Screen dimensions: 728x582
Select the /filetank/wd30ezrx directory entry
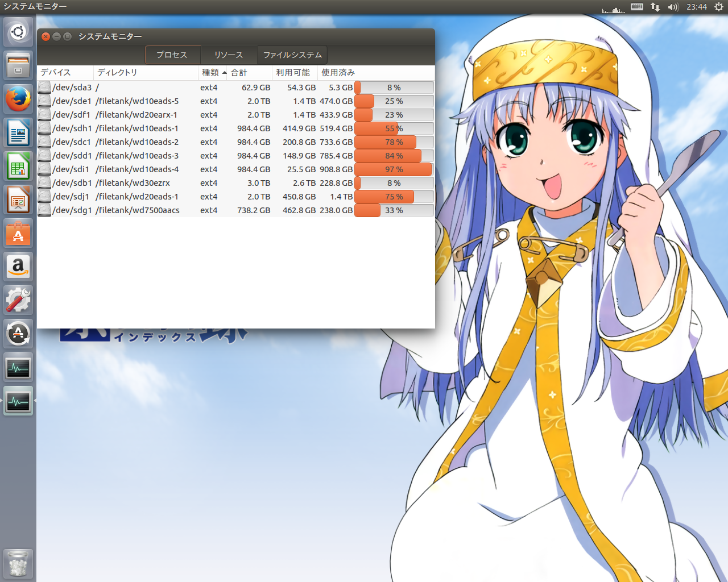point(133,183)
